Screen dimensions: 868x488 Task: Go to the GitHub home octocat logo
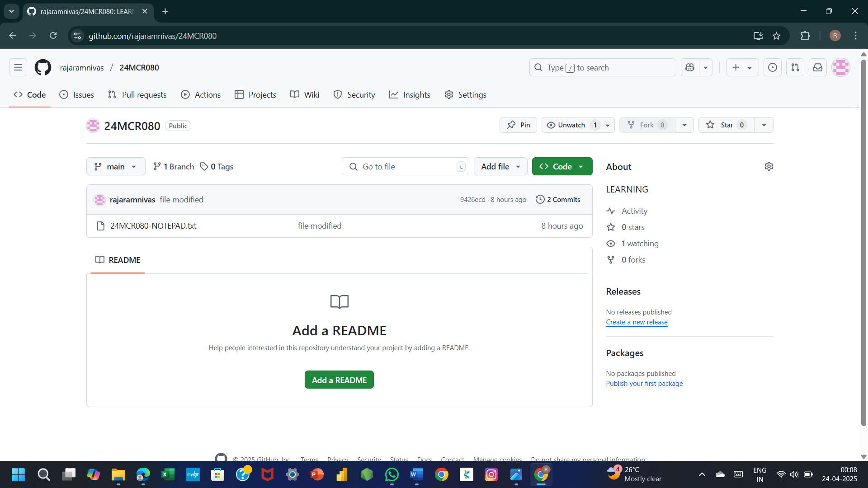43,67
